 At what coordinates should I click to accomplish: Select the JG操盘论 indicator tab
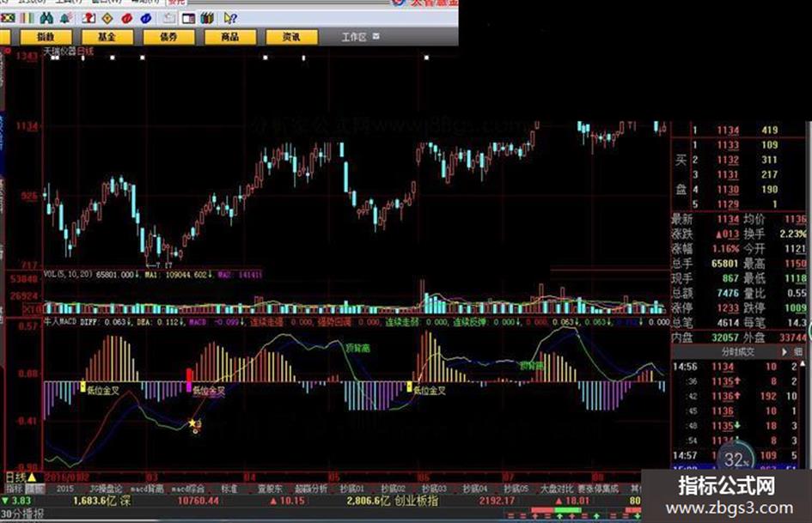[x=106, y=489]
